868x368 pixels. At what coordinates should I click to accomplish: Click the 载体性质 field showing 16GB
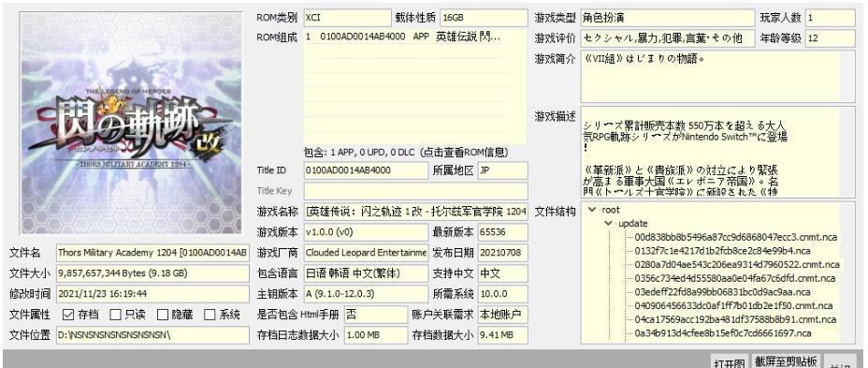[484, 18]
